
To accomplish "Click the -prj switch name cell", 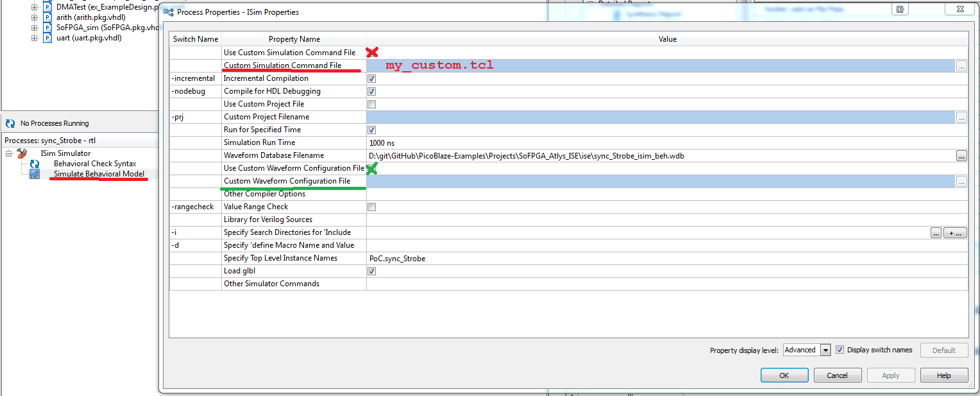I will coord(196,117).
